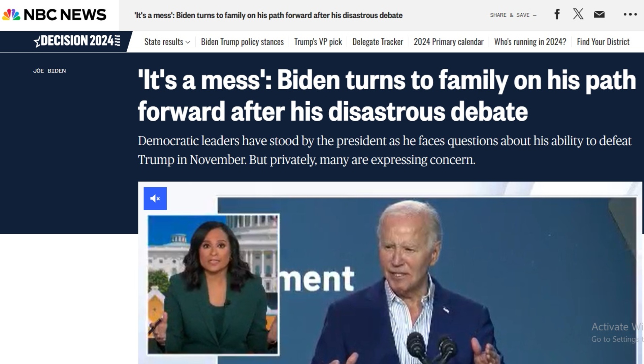Go to Trump's VP pick page
The image size is (644, 364).
[318, 42]
